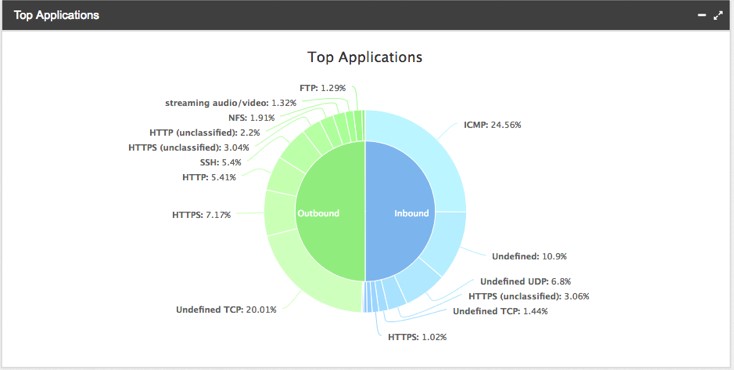Expand the Top Applications panel to fullscreen
The image size is (734, 370).
point(718,15)
